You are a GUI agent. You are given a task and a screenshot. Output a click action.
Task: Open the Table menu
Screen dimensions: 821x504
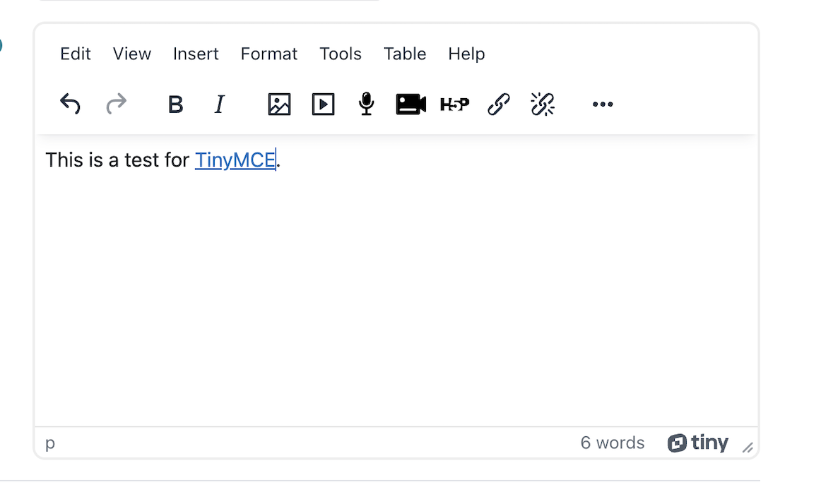coord(405,54)
